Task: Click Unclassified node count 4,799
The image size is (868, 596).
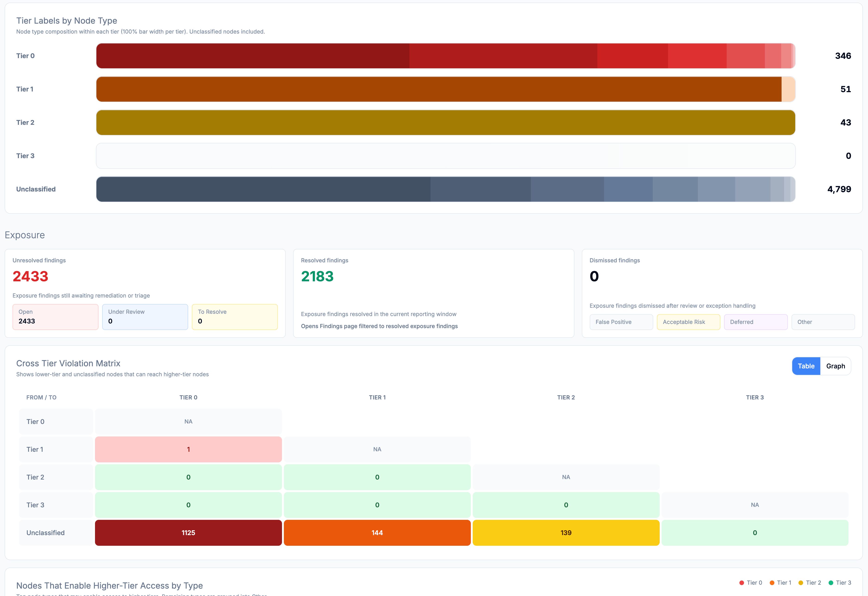Action: (x=839, y=189)
